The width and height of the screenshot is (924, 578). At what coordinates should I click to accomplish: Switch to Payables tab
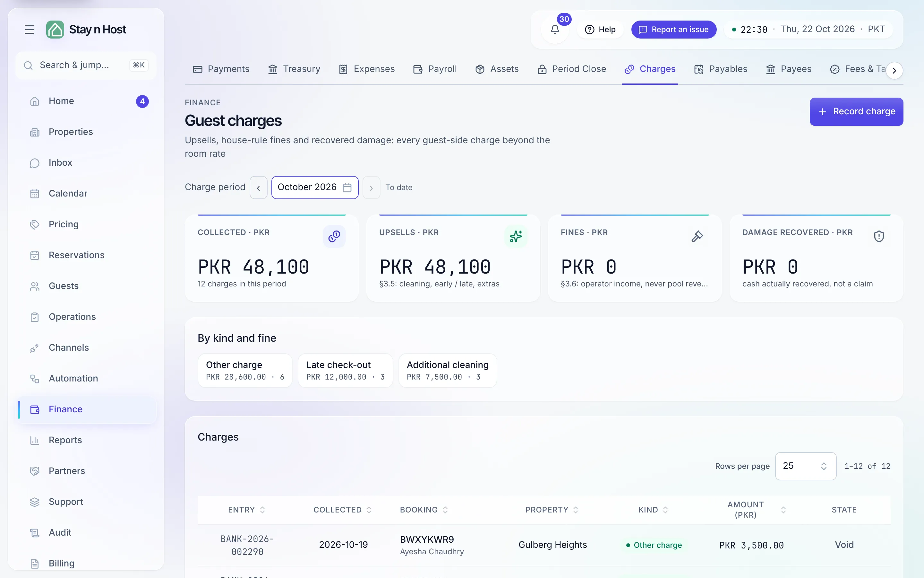(721, 69)
